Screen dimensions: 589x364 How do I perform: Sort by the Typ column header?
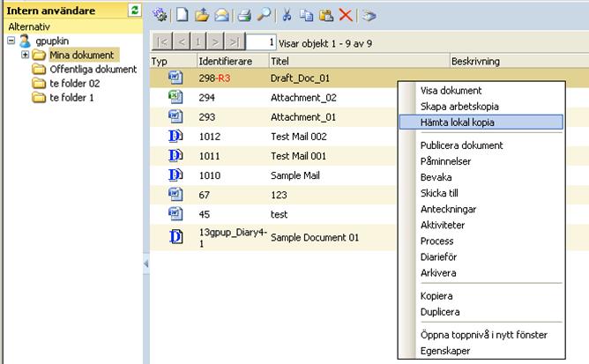click(173, 61)
